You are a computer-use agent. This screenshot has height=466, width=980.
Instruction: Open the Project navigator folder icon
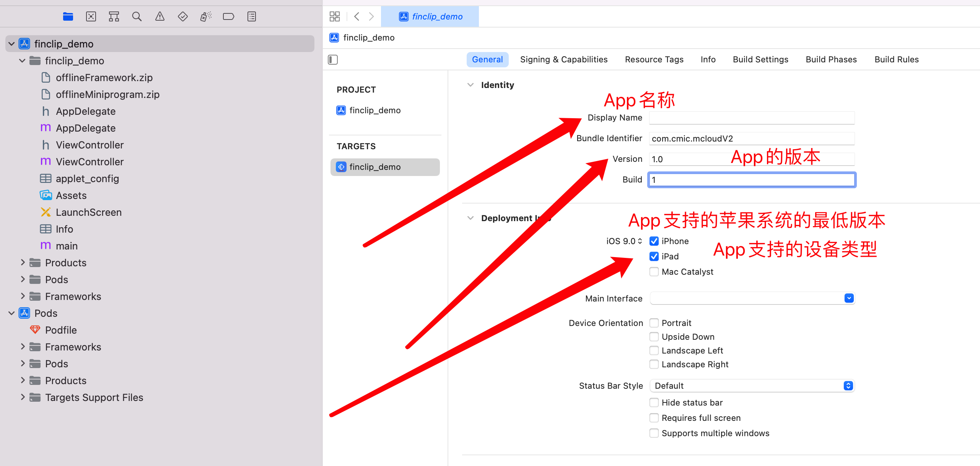pyautogui.click(x=68, y=16)
